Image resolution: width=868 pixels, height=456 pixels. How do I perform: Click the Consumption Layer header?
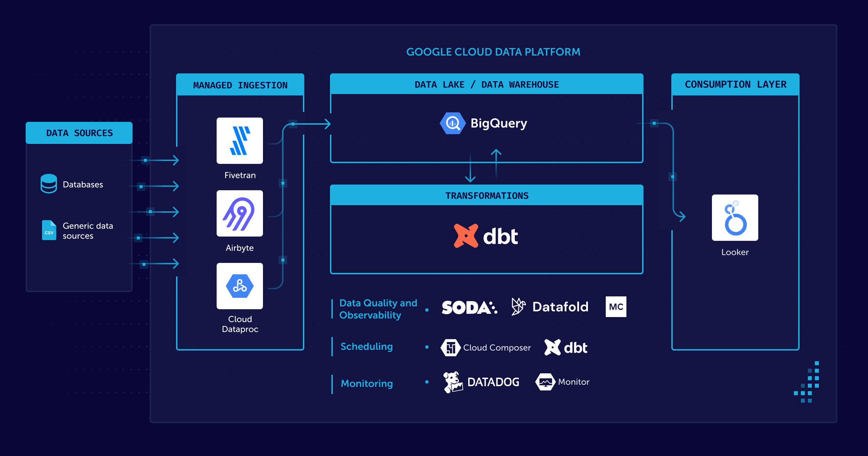(735, 84)
